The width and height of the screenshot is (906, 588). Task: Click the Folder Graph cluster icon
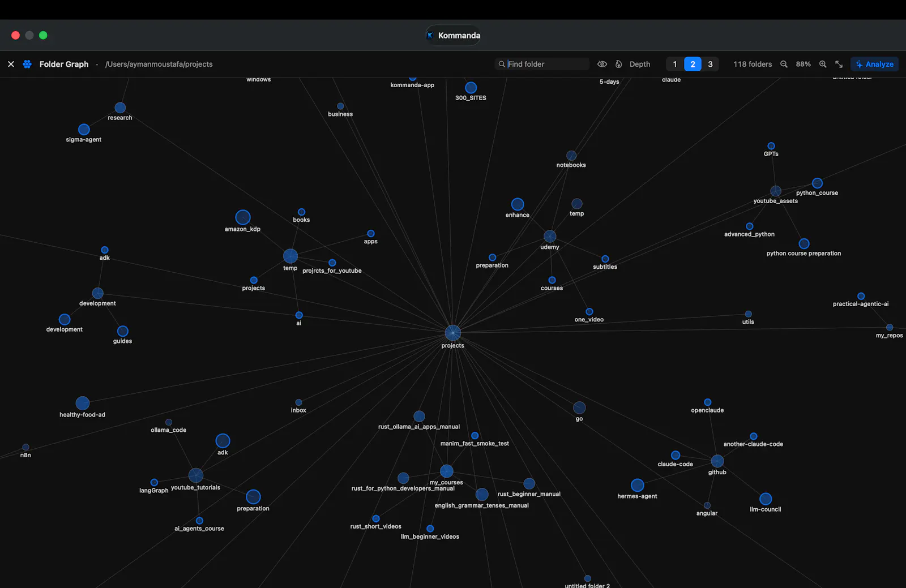[x=27, y=64]
